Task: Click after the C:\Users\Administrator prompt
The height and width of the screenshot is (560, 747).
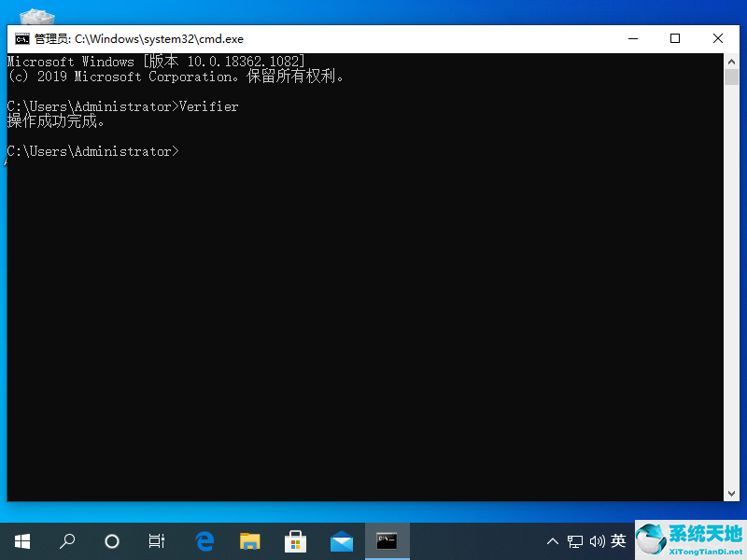Action: coord(187,150)
